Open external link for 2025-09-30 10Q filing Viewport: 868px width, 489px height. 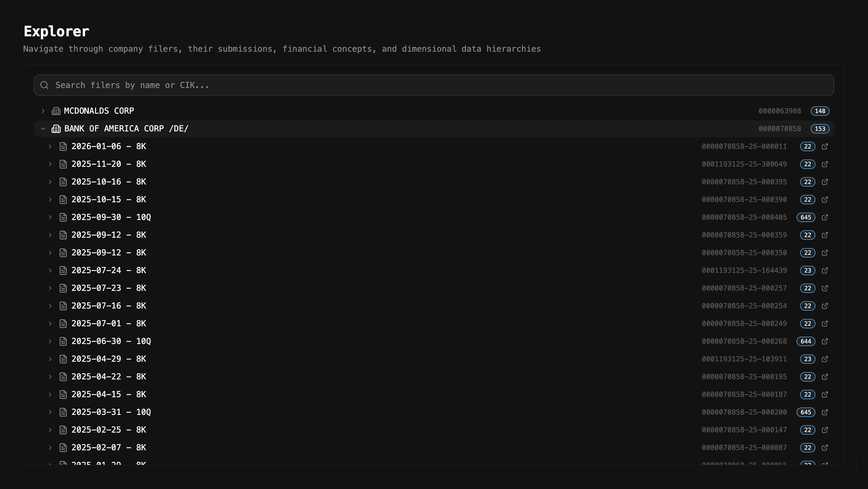coord(825,217)
